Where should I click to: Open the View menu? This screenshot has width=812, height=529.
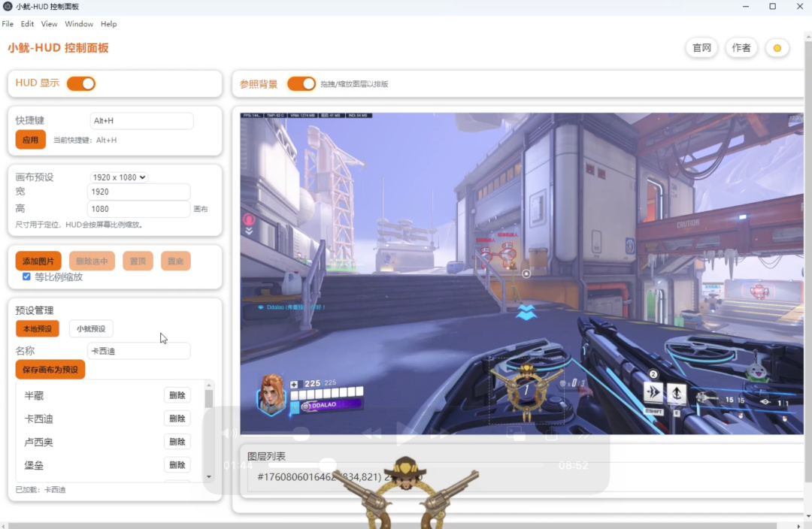[49, 24]
